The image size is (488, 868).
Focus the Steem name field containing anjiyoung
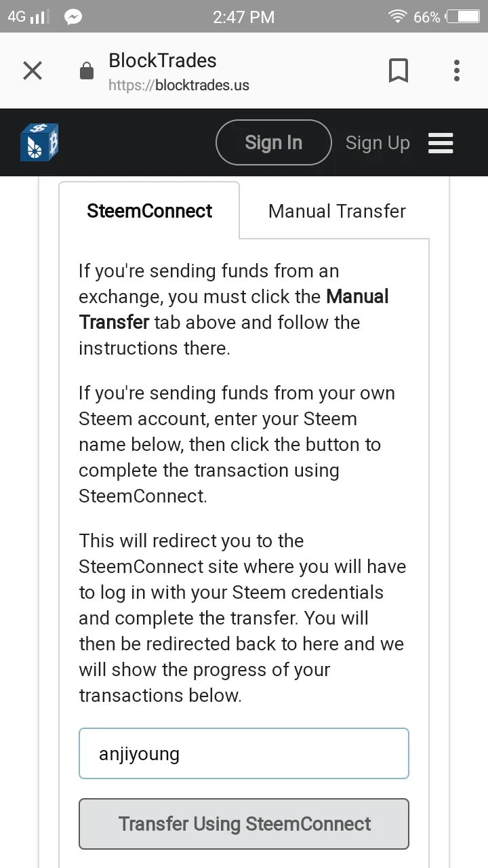(x=244, y=753)
